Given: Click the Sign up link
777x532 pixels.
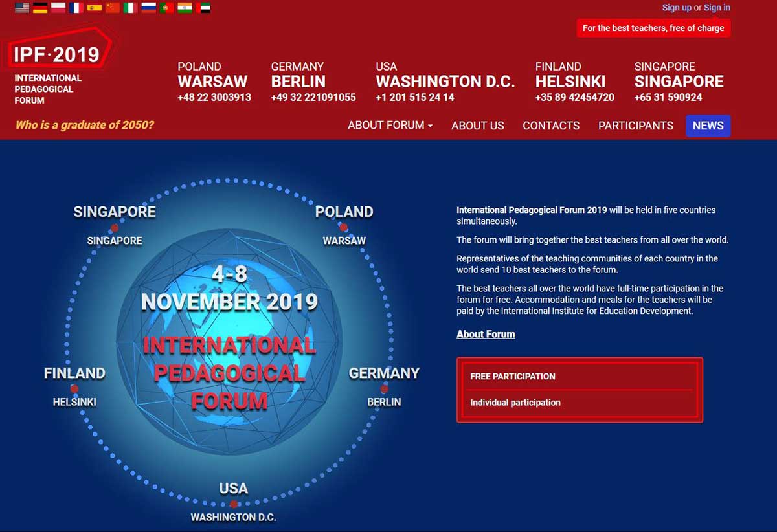Looking at the screenshot, I should pyautogui.click(x=677, y=7).
